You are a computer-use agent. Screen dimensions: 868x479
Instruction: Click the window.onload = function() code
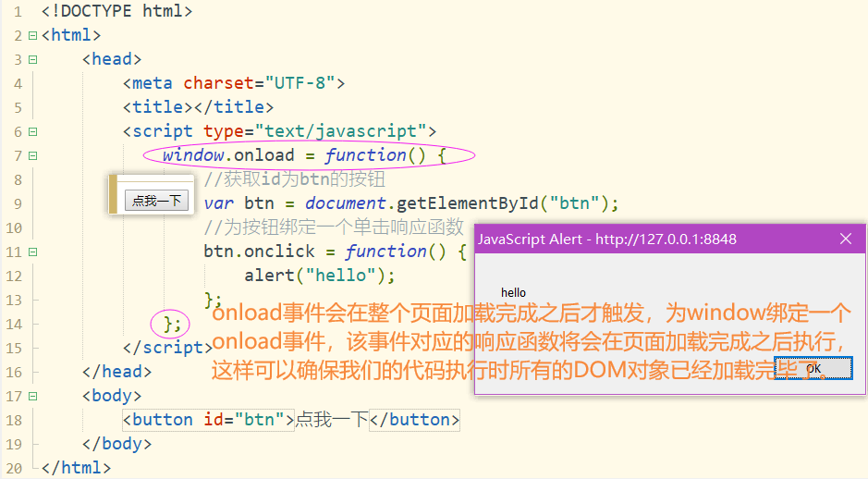click(x=304, y=155)
